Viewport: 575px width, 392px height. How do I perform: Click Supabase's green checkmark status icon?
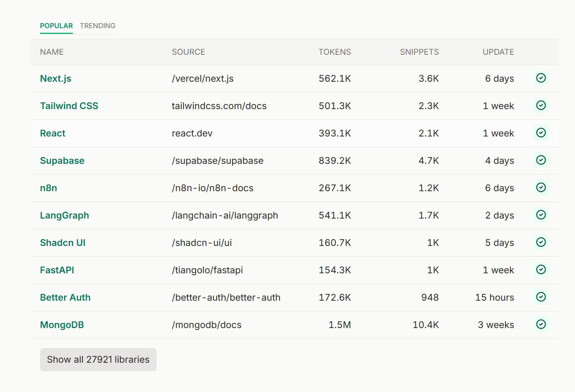pos(541,160)
